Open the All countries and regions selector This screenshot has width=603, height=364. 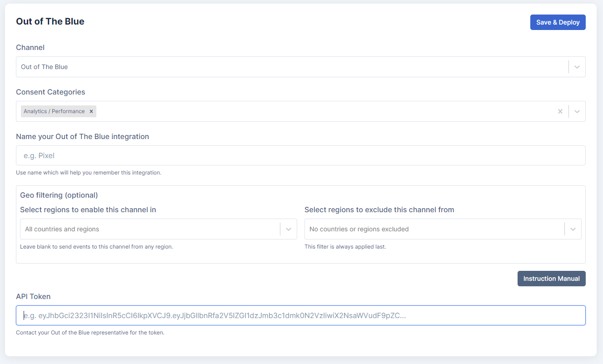click(150, 229)
